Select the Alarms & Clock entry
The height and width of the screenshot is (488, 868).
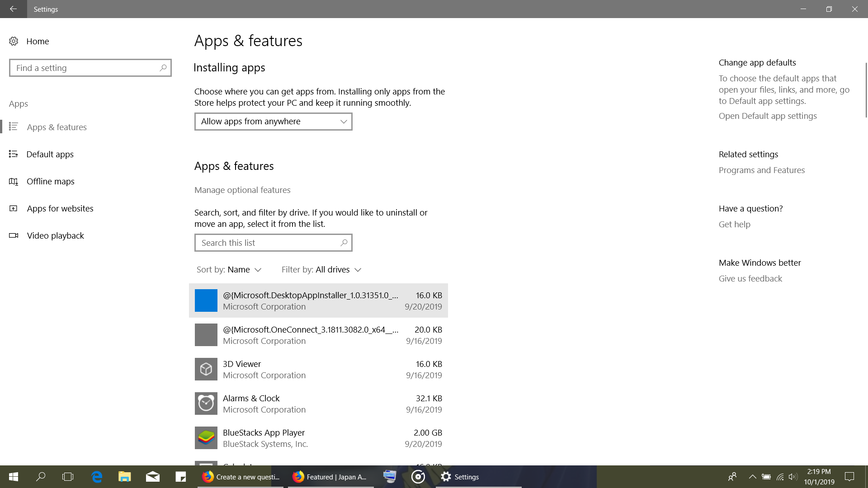(318, 404)
